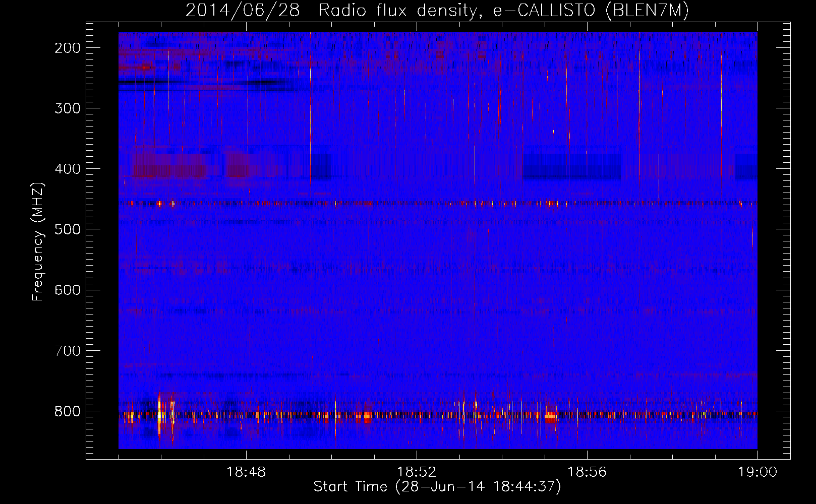816x504 pixels.
Task: Click the 600 frequency tick label
Action: pyautogui.click(x=67, y=290)
